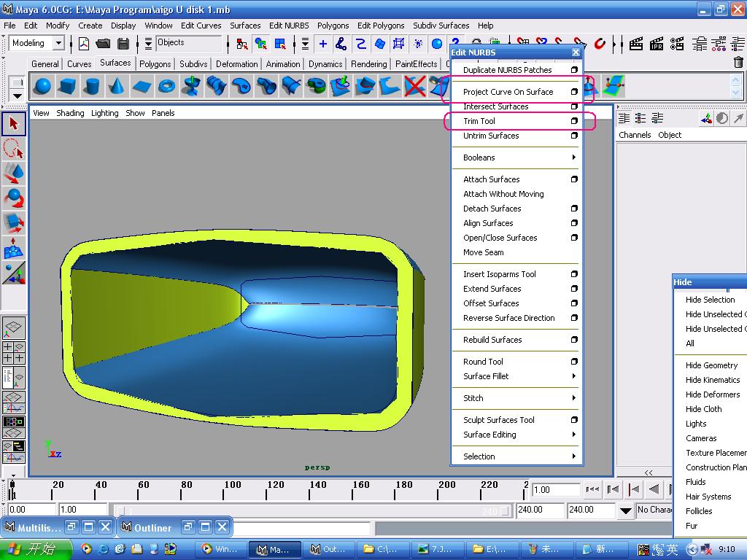
Task: Switch to the Polygons shelf tab
Action: tap(155, 64)
